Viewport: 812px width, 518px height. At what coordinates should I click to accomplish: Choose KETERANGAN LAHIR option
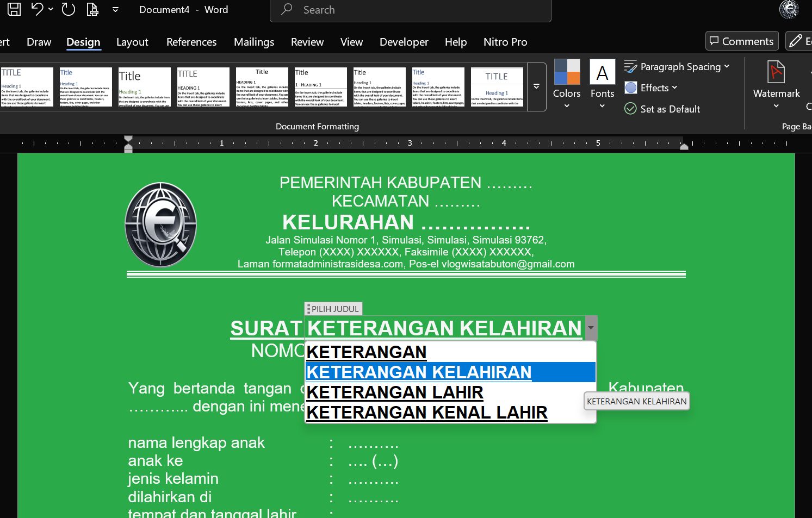[x=395, y=392]
